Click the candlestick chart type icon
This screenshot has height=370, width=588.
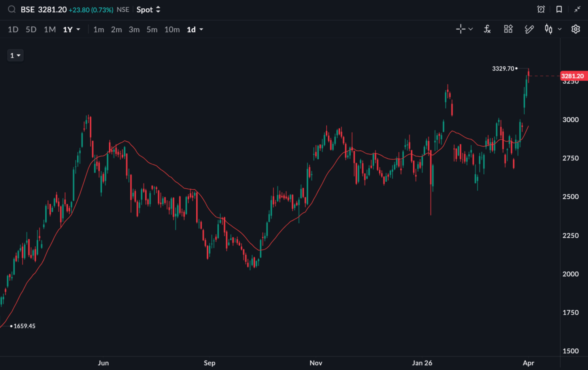click(x=548, y=29)
